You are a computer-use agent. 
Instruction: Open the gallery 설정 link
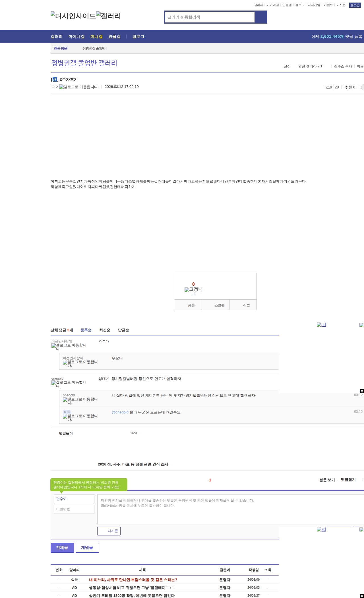point(287,66)
